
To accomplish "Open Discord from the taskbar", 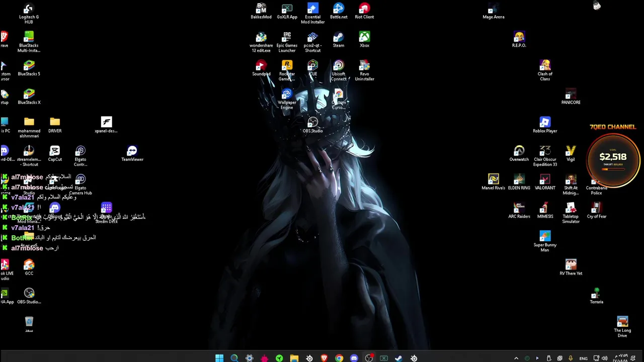I will pos(354,358).
